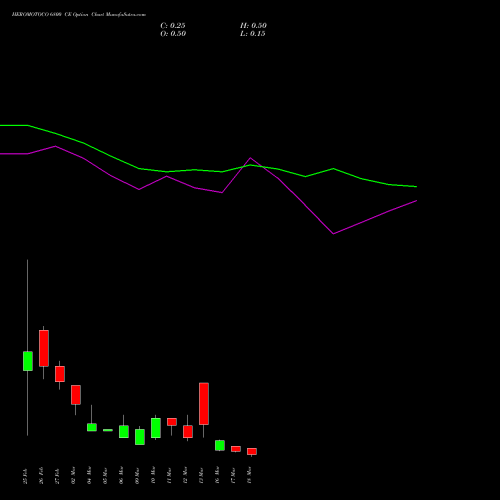Click the 13 Mar date label
The height and width of the screenshot is (500, 500).
(x=202, y=475)
